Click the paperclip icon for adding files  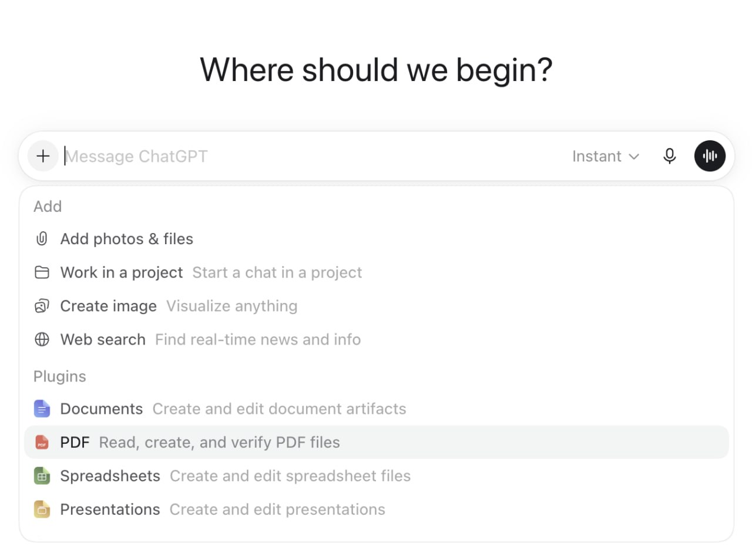coord(42,239)
